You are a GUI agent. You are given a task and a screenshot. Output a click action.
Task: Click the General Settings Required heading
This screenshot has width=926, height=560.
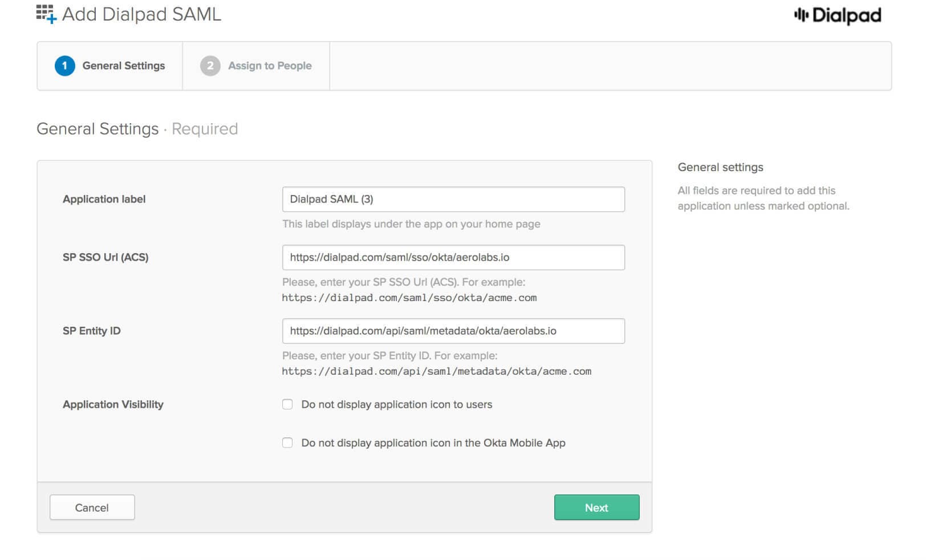(137, 129)
